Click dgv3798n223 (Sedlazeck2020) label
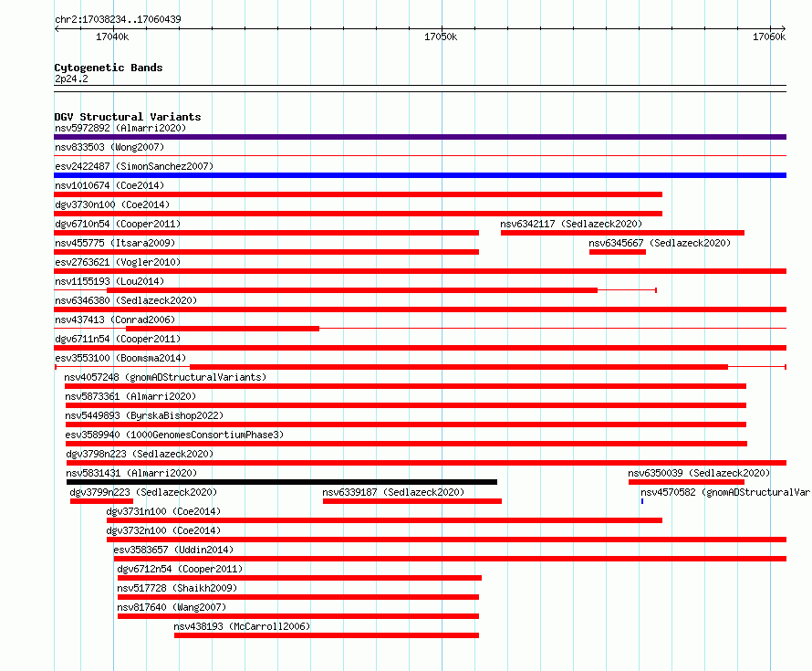Viewport: 812px width, 671px height. pos(140,454)
